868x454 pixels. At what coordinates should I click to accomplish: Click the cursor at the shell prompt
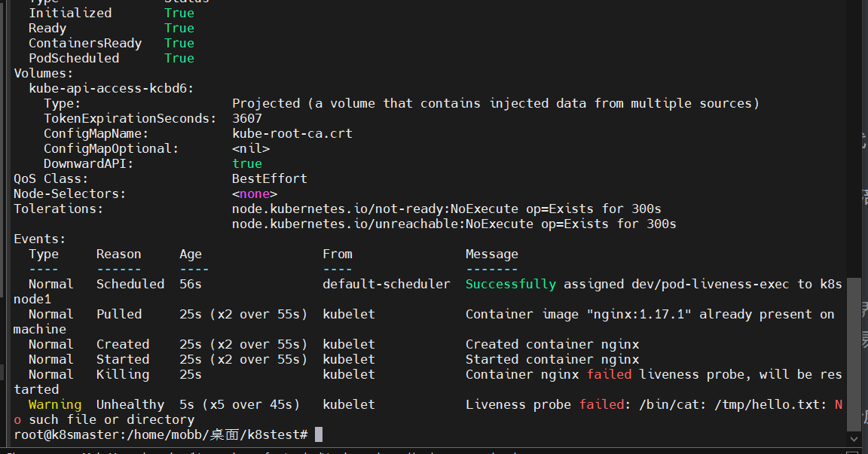pos(319,434)
